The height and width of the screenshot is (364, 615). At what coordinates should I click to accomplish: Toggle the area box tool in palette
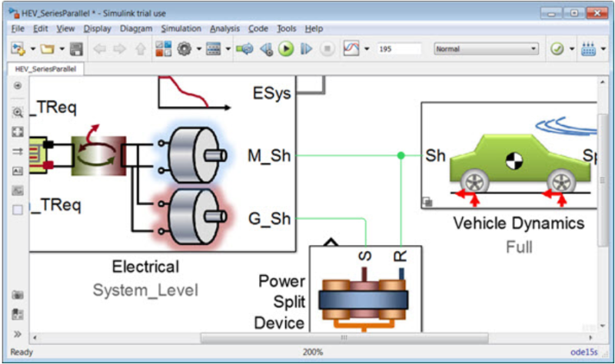tap(18, 210)
